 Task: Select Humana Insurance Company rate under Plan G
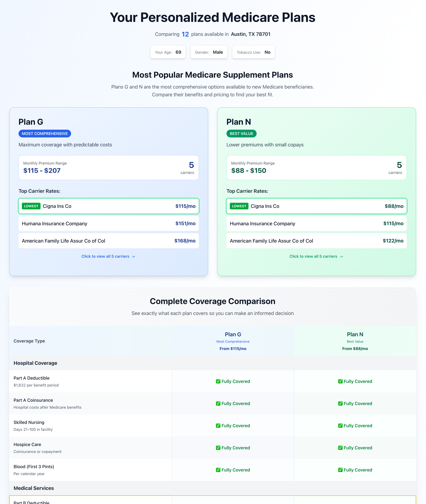point(186,223)
